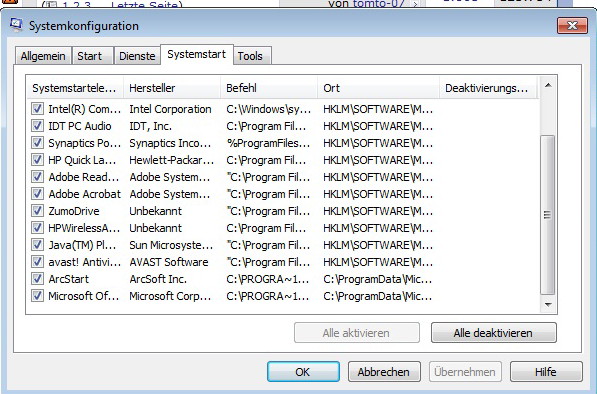Click the %ProgramFiles... command cell
This screenshot has height=394, width=597.
(x=269, y=143)
